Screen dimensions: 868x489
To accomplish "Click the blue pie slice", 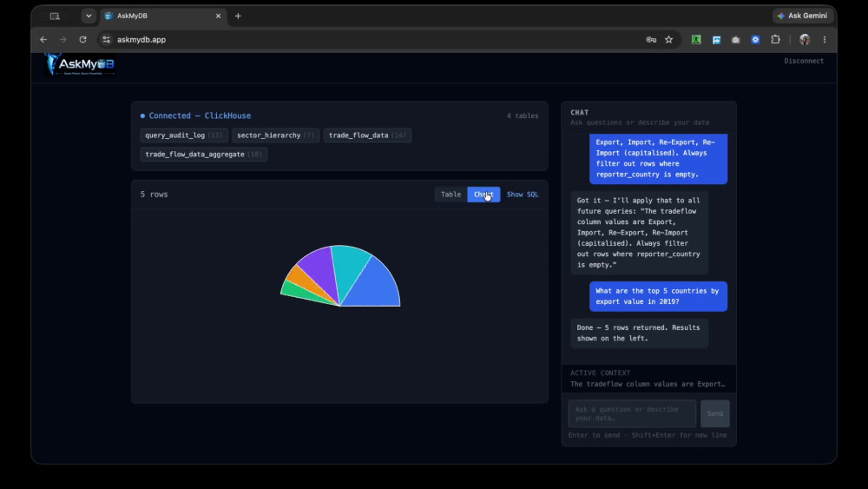I will (373, 285).
